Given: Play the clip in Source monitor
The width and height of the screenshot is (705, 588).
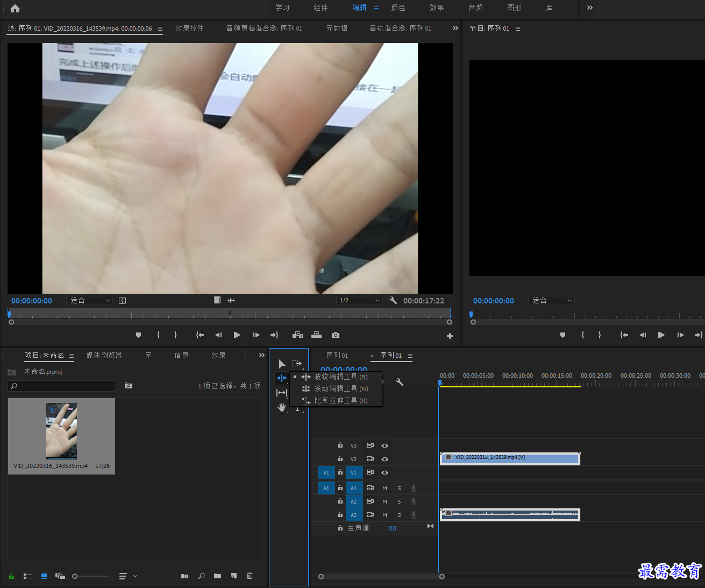Looking at the screenshot, I should coord(237,335).
